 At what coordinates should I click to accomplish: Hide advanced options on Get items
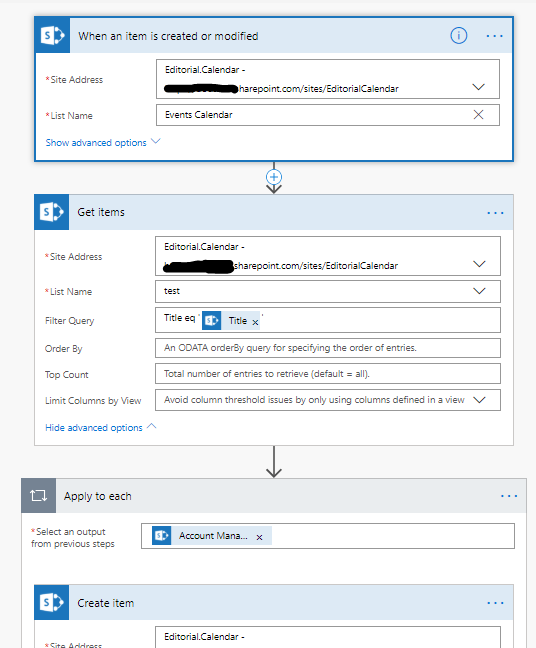(100, 427)
